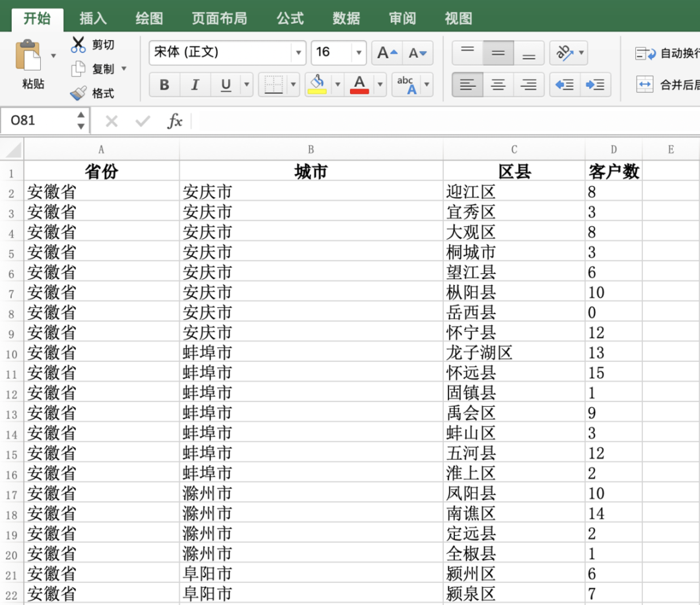
Task: Open the underline style dropdown arrow
Action: (x=246, y=84)
